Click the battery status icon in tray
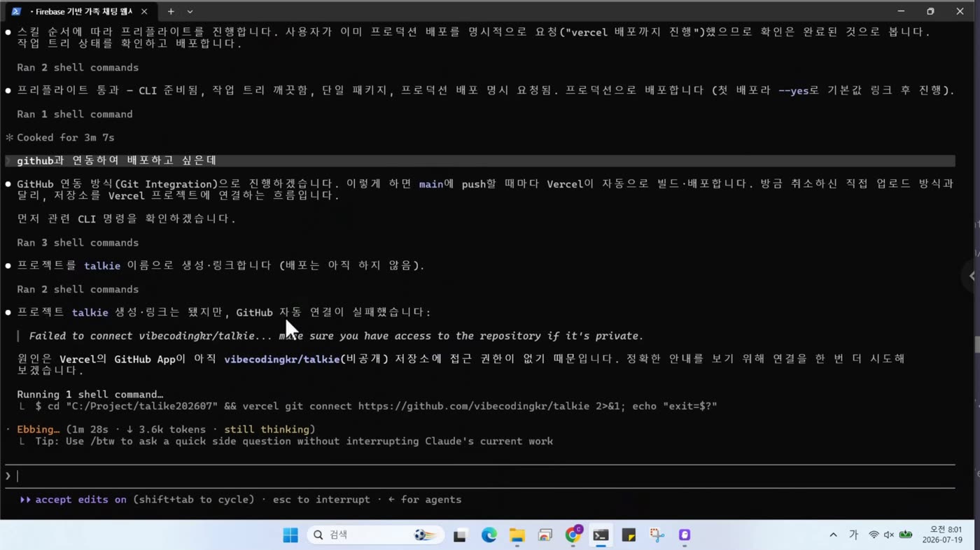 click(x=906, y=535)
